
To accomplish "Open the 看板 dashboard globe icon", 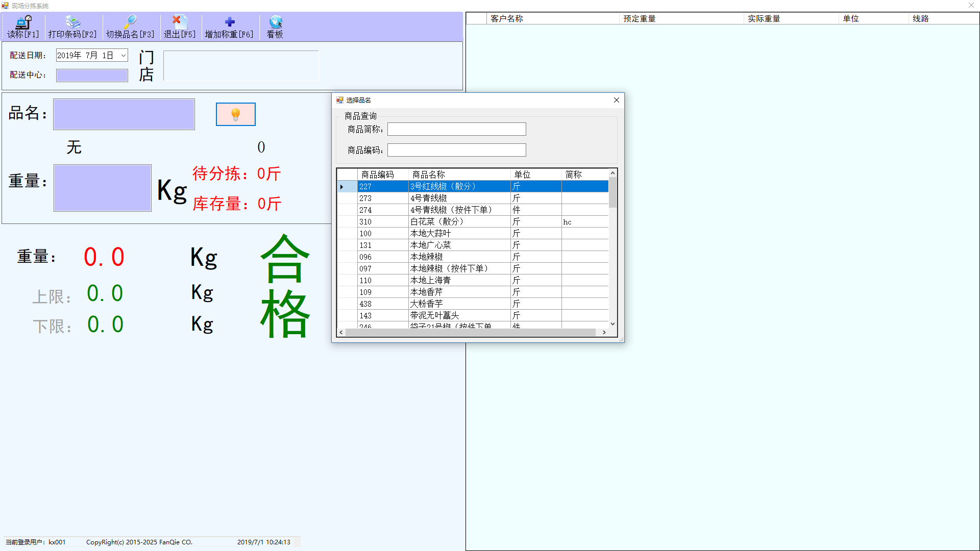I will (275, 22).
